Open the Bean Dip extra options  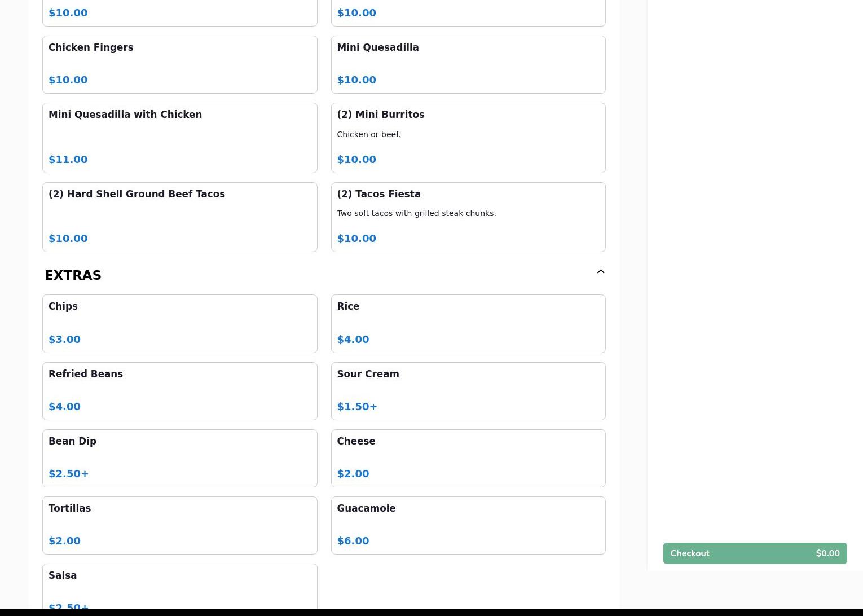tap(179, 458)
